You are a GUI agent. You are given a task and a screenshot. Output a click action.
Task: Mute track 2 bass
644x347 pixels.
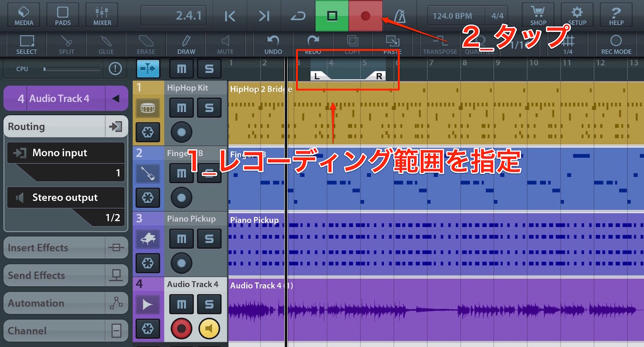181,173
